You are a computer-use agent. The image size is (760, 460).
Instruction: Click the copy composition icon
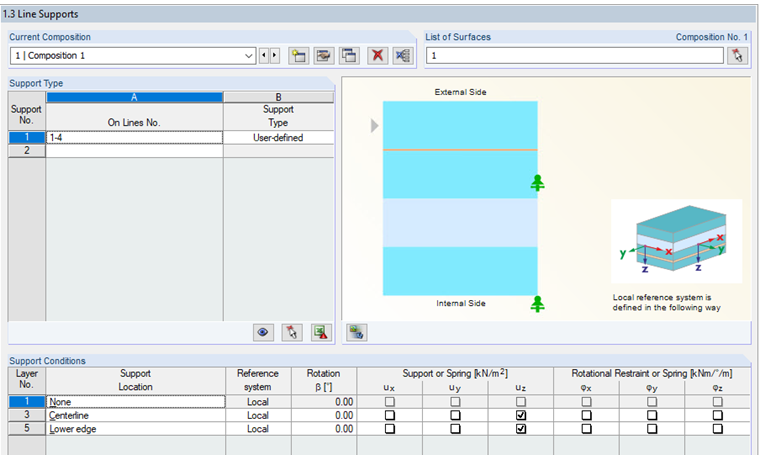click(x=349, y=56)
